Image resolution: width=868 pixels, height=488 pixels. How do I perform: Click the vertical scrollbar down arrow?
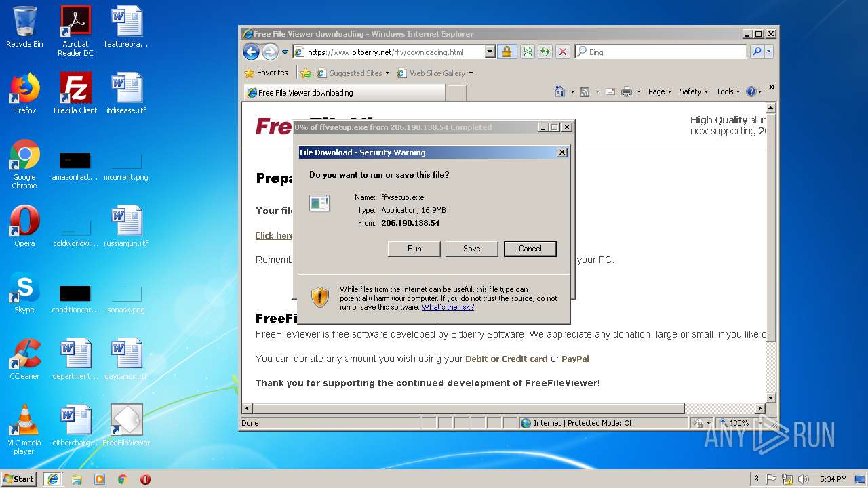(770, 398)
